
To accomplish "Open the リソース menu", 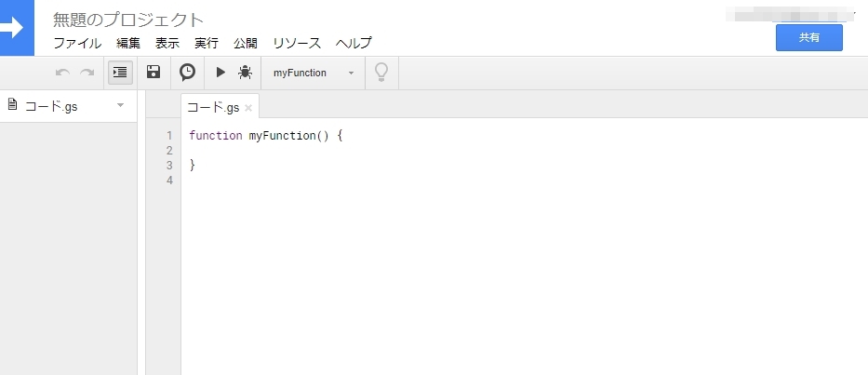I will coord(297,43).
